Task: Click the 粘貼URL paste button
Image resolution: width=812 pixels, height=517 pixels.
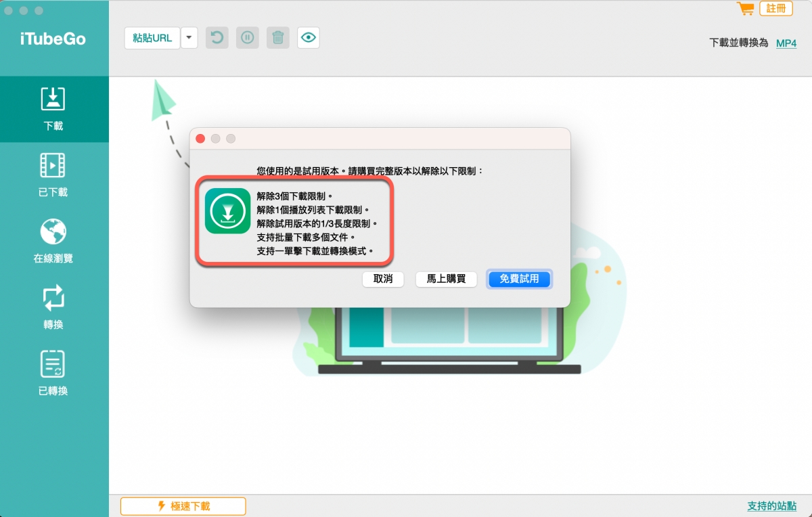Action: pyautogui.click(x=152, y=38)
